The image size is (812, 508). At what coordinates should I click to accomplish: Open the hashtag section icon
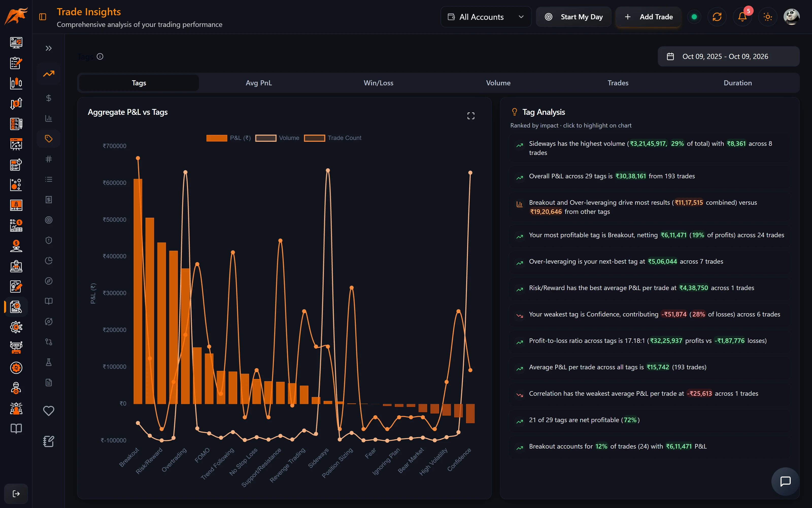click(x=49, y=159)
